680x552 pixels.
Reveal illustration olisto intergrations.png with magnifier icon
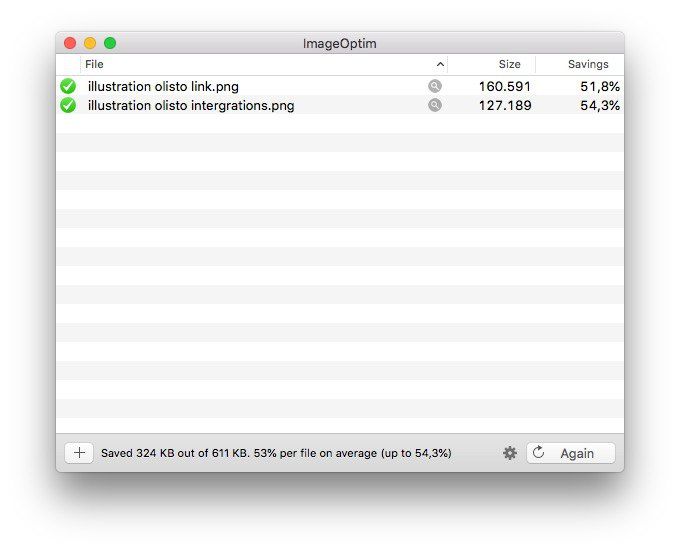point(435,105)
